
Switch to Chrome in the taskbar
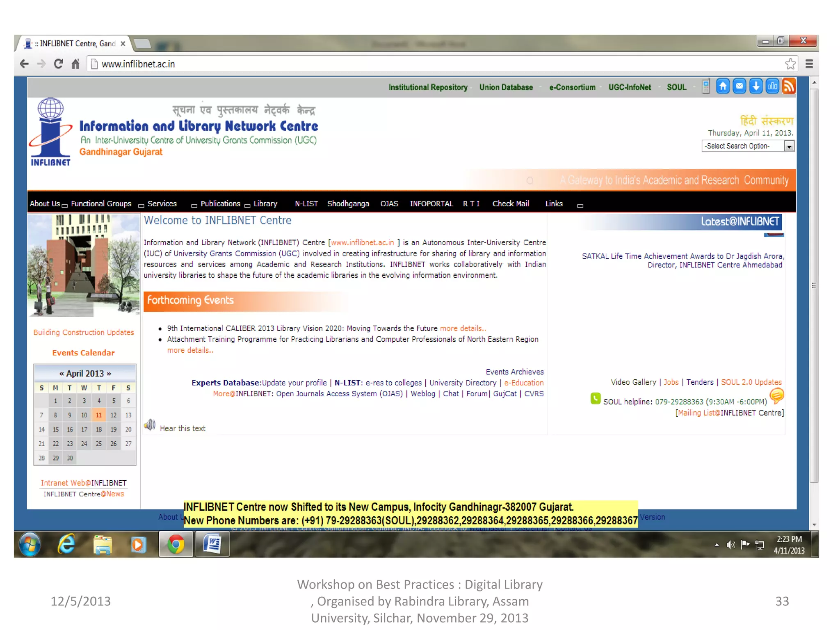176,545
